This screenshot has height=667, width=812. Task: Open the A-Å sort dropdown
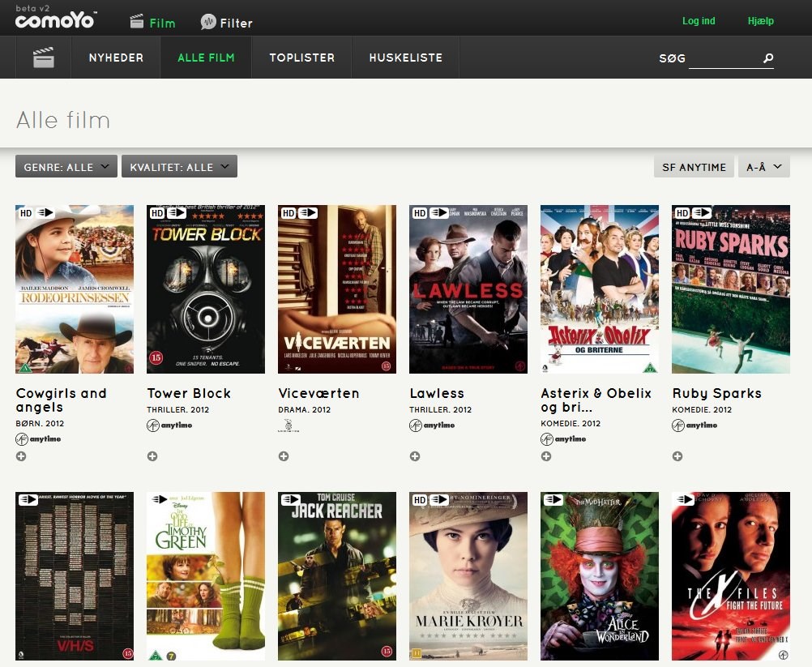coord(764,167)
